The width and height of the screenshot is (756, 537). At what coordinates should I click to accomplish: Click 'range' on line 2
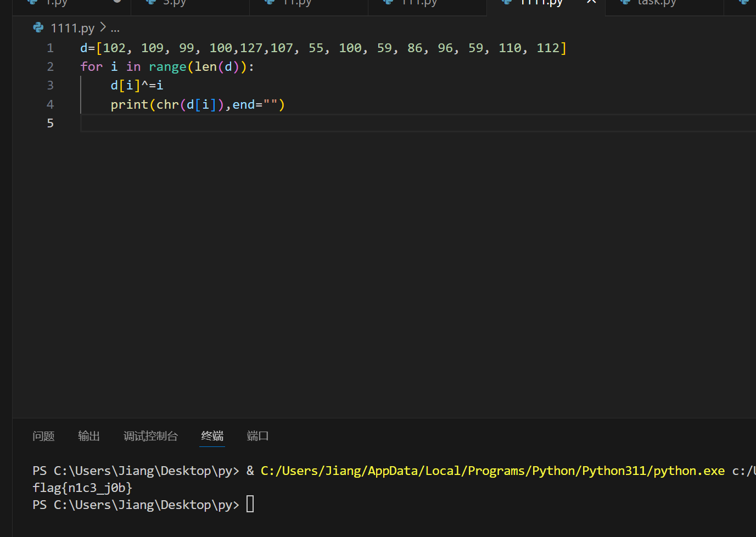[167, 67]
